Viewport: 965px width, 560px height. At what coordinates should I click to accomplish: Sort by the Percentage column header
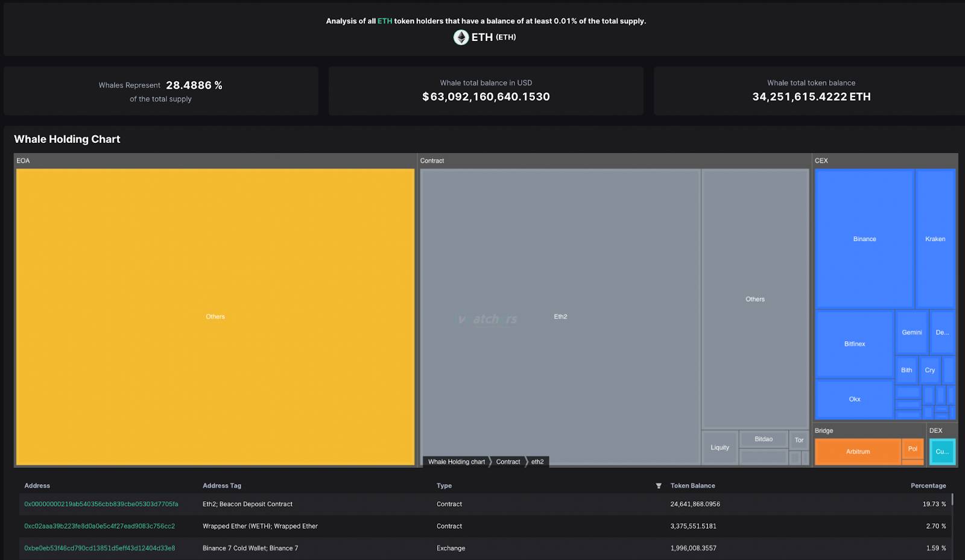[928, 486]
